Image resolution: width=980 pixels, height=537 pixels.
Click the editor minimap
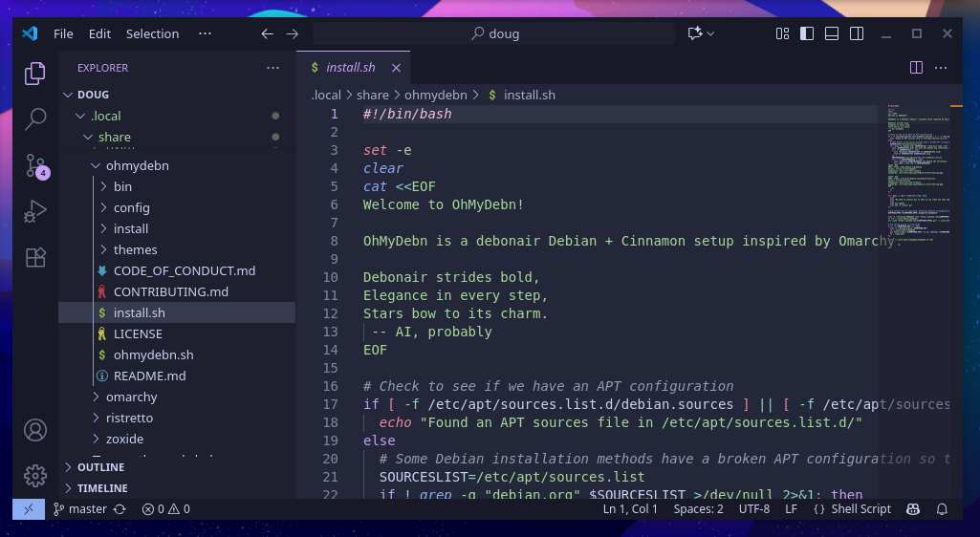(918, 175)
